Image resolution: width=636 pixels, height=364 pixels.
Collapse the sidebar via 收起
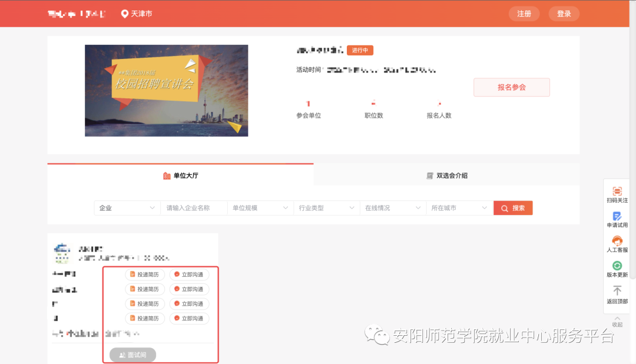click(x=617, y=324)
